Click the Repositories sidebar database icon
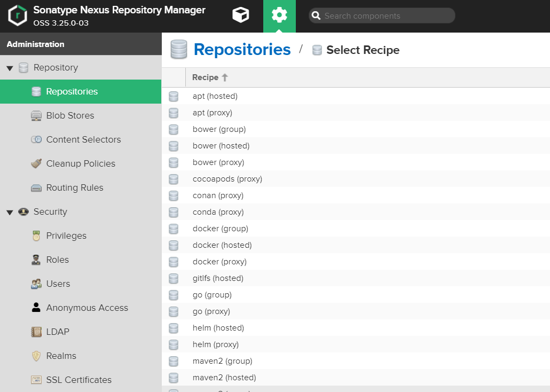Viewport: 550px width, 392px height. tap(36, 92)
